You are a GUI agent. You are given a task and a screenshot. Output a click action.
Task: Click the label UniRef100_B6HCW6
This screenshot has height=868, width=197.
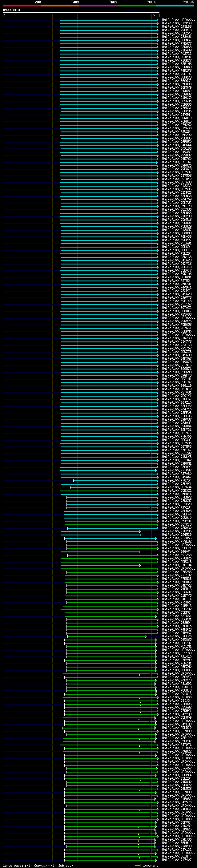coord(177,111)
